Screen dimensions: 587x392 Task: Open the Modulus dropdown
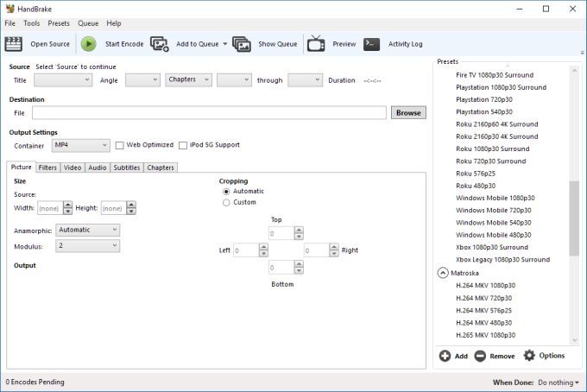tap(87, 246)
